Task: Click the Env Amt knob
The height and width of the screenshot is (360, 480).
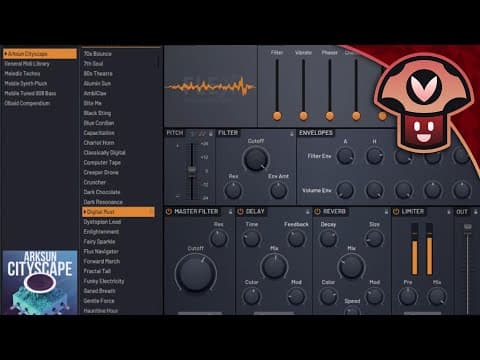Action: [278, 190]
